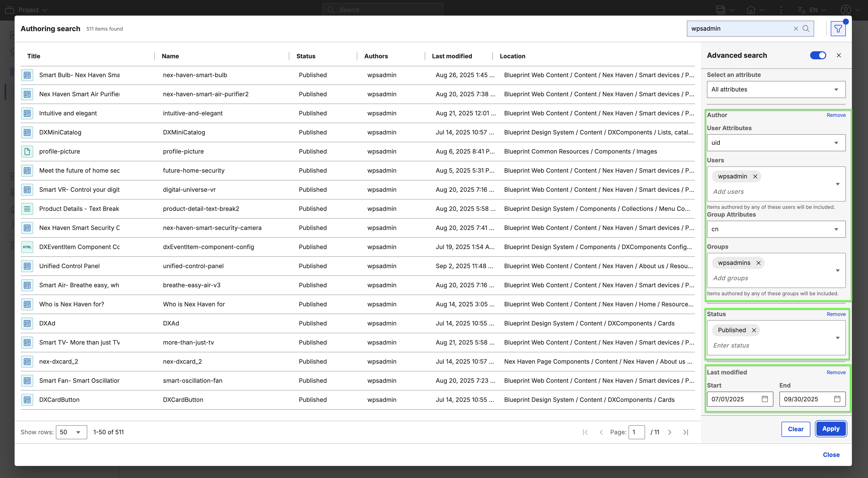The width and height of the screenshot is (868, 478).
Task: Click Remove link for Status filter
Action: (836, 314)
